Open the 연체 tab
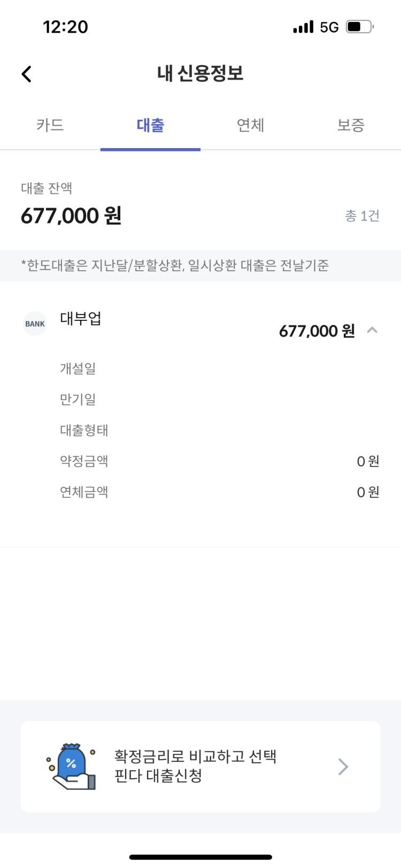This screenshot has width=401, height=868. click(251, 125)
